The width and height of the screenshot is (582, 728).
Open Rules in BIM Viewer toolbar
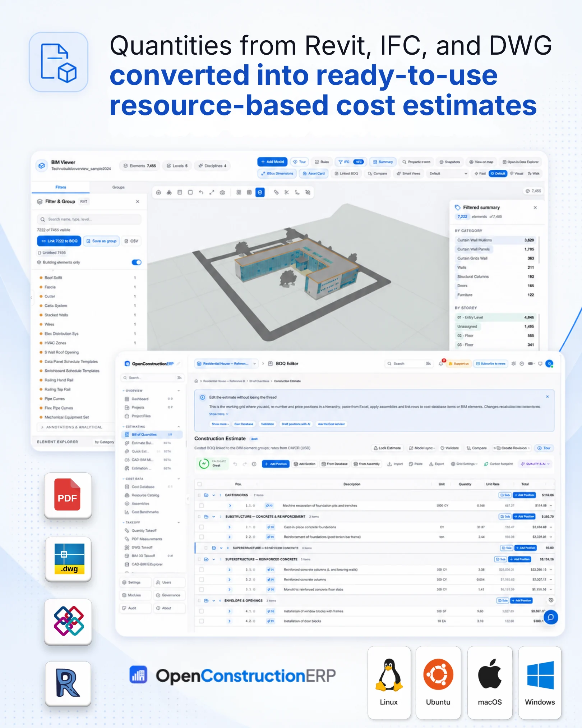[x=322, y=162]
